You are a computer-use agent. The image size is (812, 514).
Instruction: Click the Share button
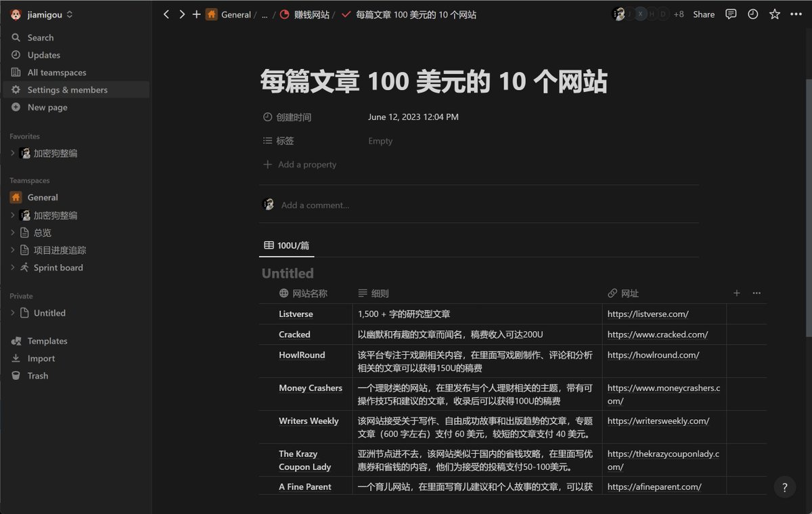704,14
